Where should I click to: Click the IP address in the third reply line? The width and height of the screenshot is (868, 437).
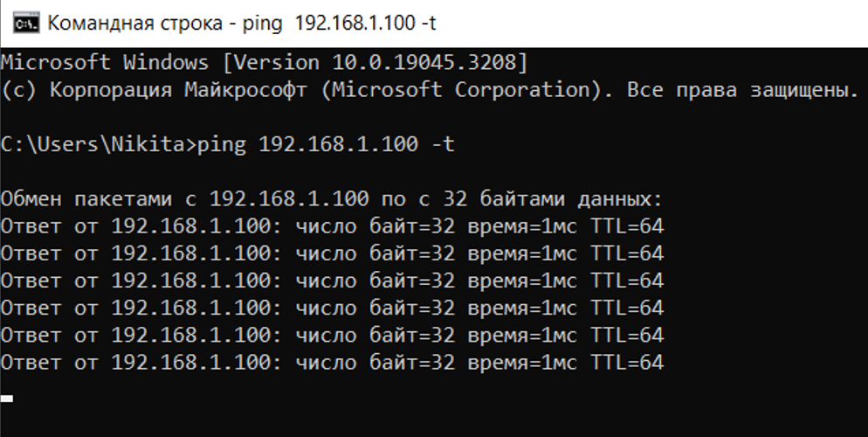190,281
